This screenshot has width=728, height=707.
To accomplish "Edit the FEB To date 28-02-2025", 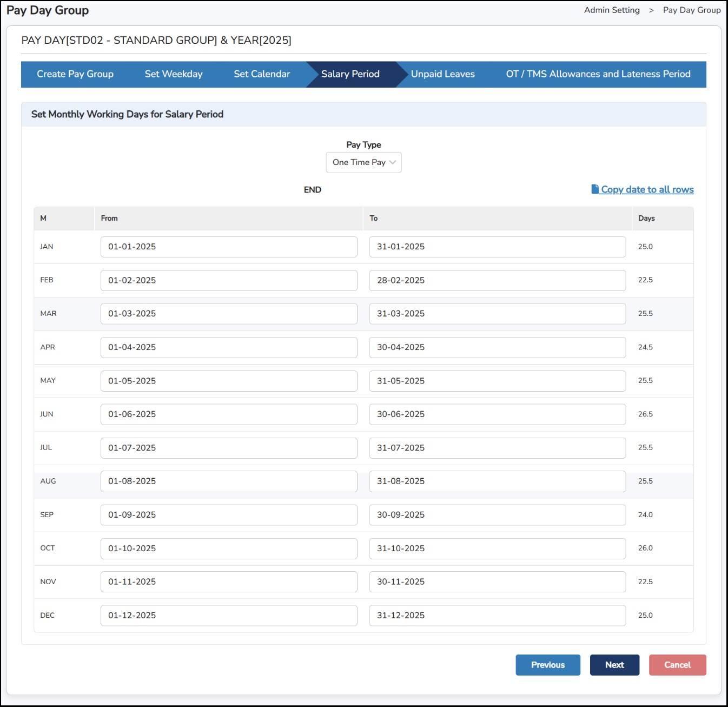I will click(497, 280).
